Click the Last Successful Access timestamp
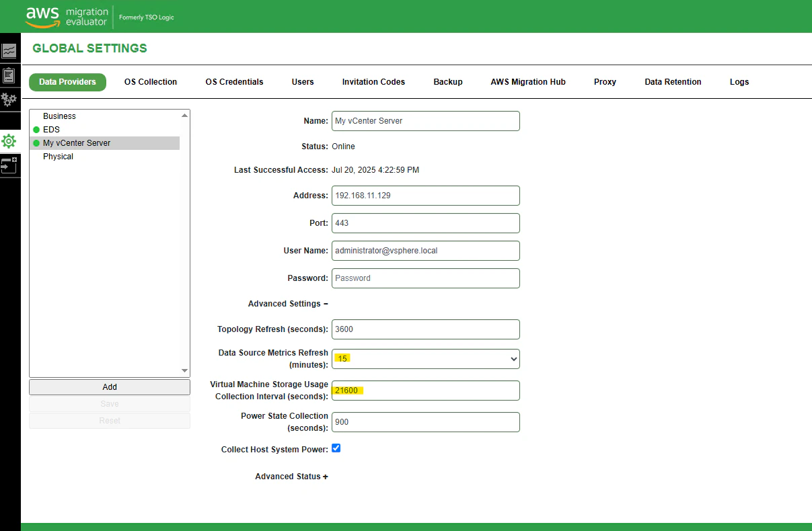Image resolution: width=812 pixels, height=531 pixels. coord(375,170)
